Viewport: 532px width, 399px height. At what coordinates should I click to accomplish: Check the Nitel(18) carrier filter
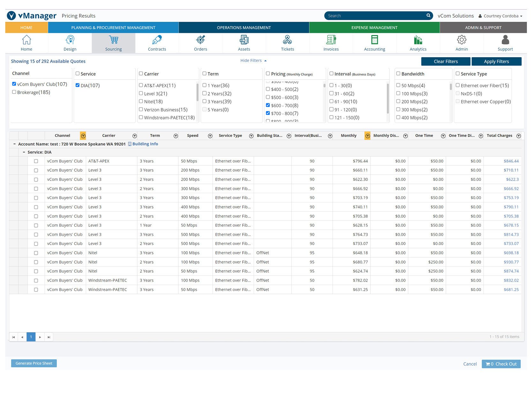pos(141,101)
